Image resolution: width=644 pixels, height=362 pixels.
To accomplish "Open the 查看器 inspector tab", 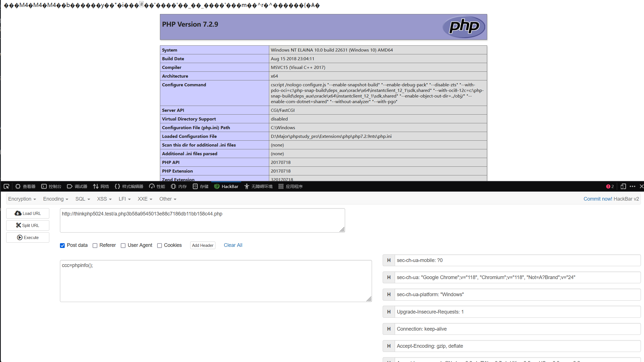I will click(25, 186).
